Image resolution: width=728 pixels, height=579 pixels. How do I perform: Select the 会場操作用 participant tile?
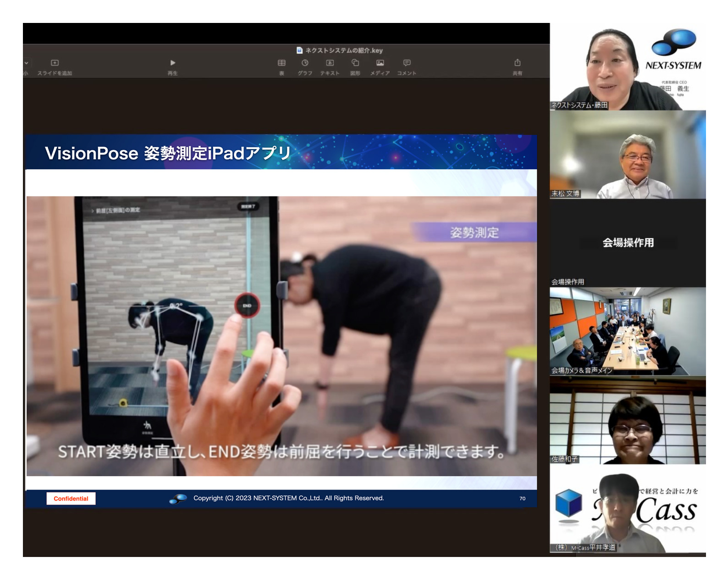tap(628, 243)
